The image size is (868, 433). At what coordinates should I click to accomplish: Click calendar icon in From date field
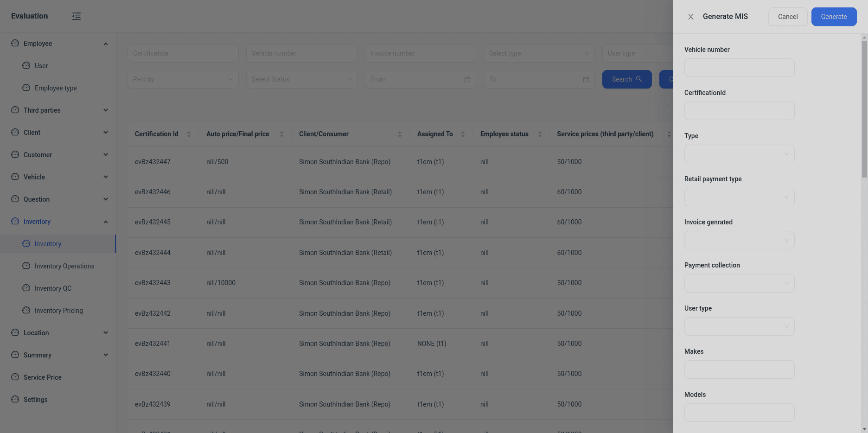(x=467, y=79)
